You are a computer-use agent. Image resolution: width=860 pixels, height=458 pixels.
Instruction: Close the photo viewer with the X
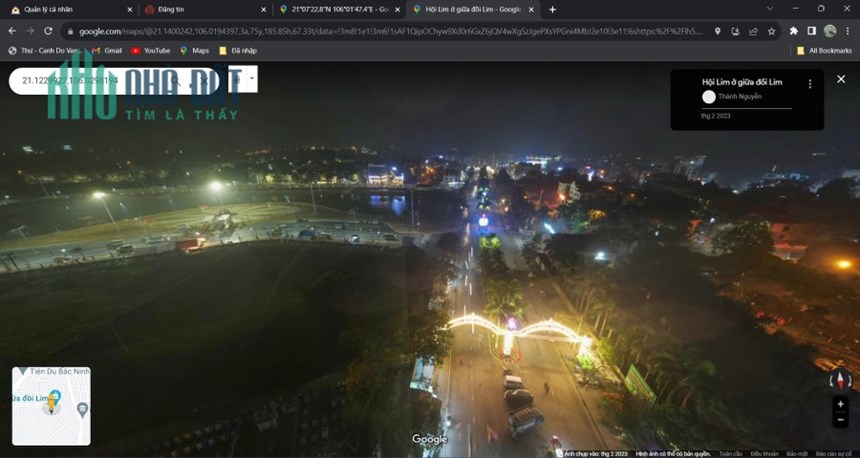tap(841, 79)
